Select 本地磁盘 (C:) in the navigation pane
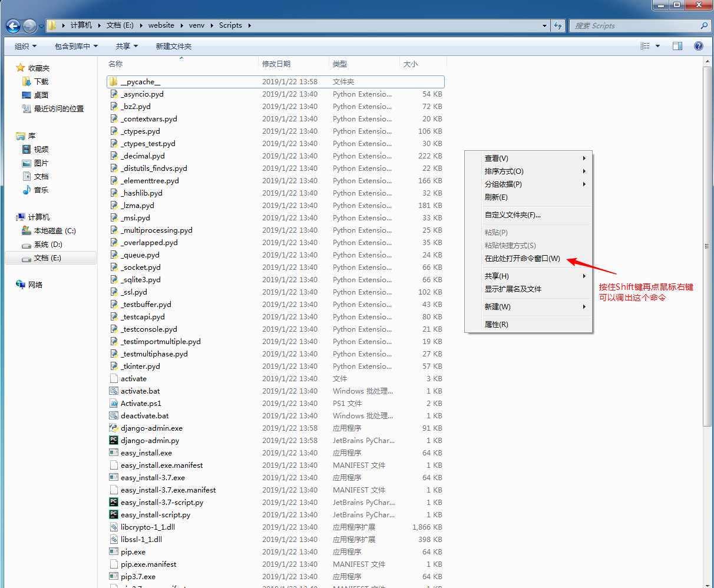714x588 pixels. point(54,231)
